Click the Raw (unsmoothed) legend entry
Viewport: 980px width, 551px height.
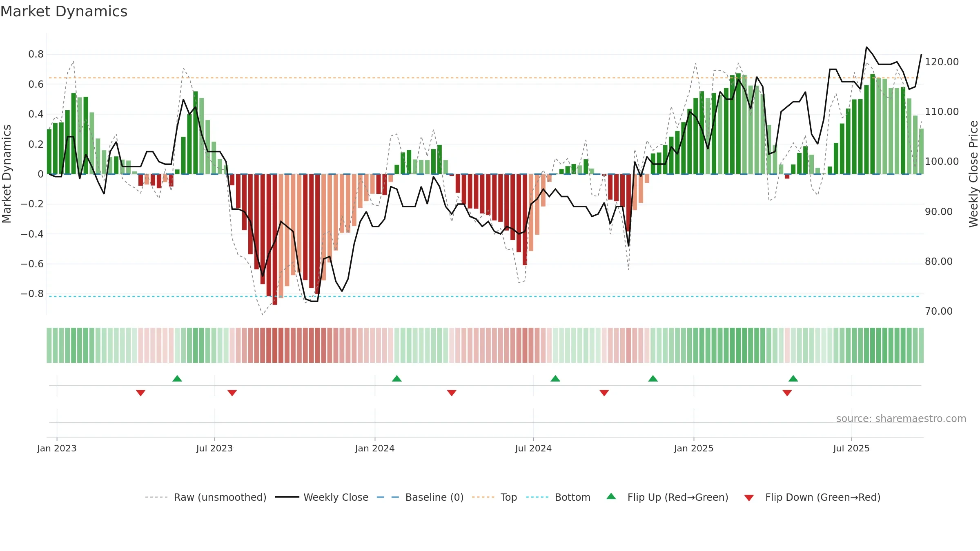pos(206,497)
